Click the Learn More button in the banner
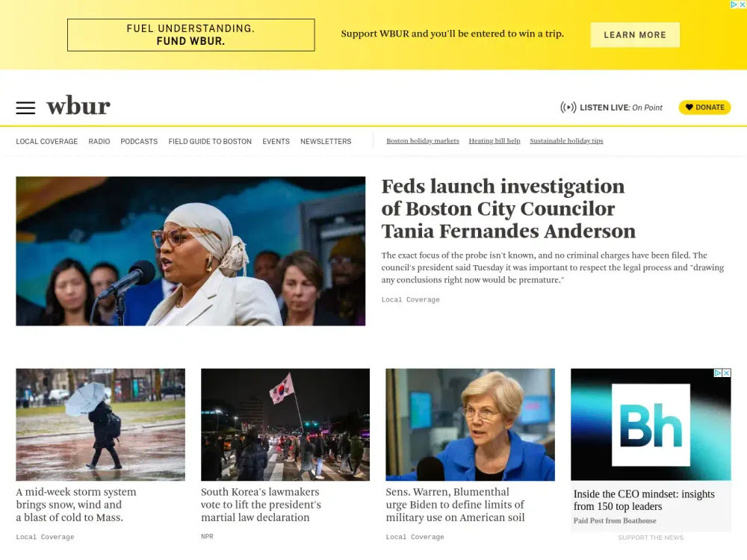This screenshot has width=747, height=560. [635, 34]
